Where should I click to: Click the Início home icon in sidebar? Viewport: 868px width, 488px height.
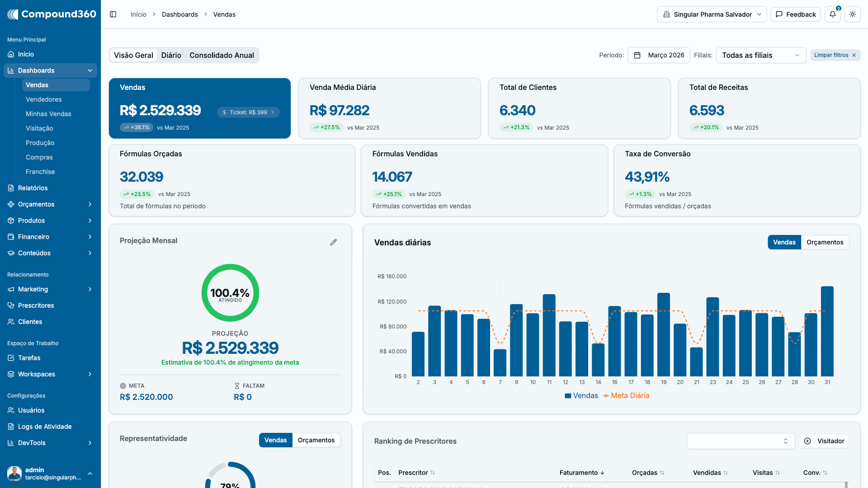point(11,54)
